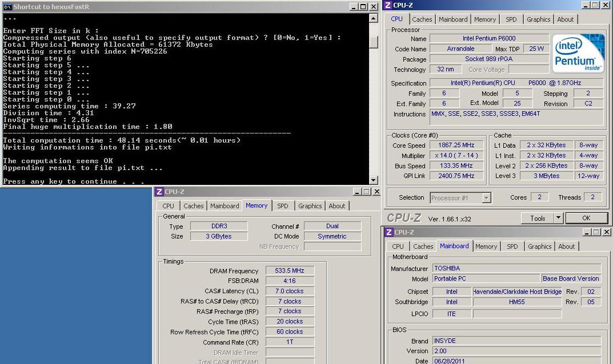This screenshot has width=613, height=364.
Task: Expand the Tools dropdown arrow
Action: [558, 218]
